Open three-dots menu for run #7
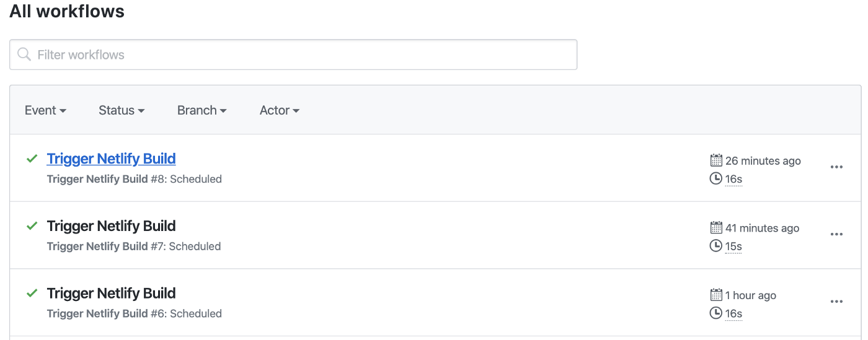868x340 pixels. [x=836, y=234]
